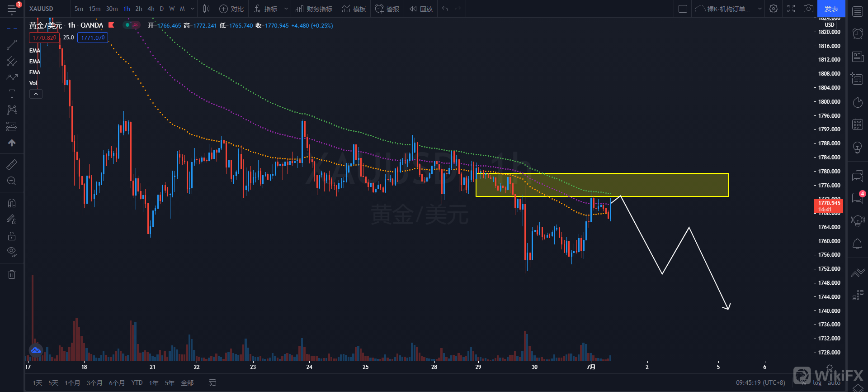Screen dimensions: 868x392
Task: Select the Trend Line drawing tool
Action: [12, 45]
